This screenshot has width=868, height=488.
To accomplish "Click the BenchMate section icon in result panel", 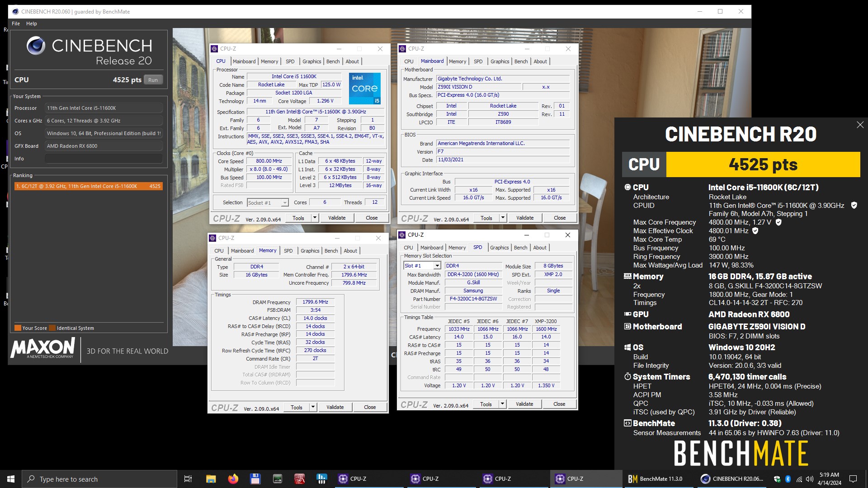I will coord(627,423).
